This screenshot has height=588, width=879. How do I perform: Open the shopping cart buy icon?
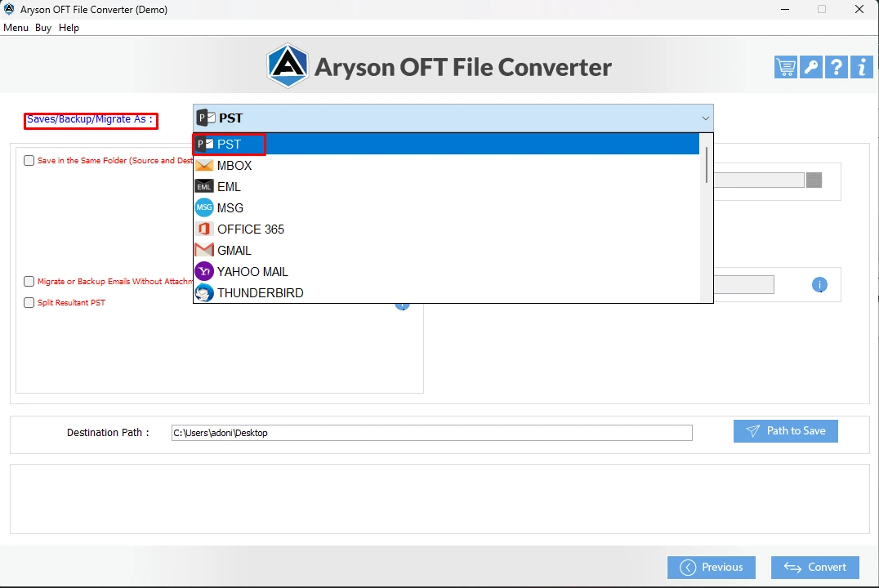coord(785,67)
